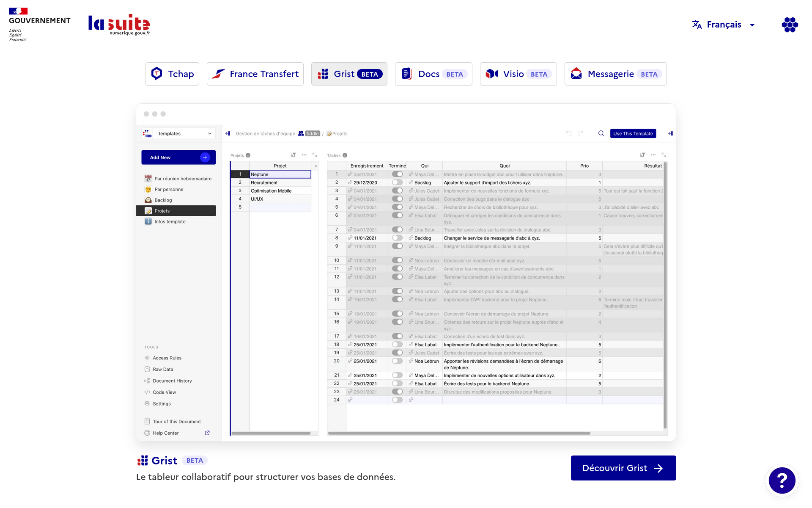Screen dimensions: 812x508
Task: Click Help Center external link icon
Action: (207, 433)
